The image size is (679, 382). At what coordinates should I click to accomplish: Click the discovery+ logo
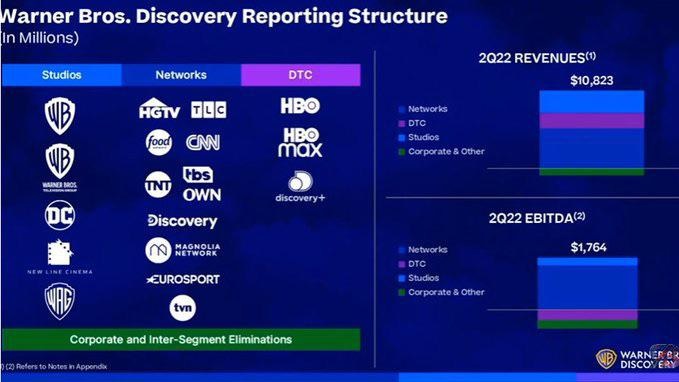coord(300,187)
